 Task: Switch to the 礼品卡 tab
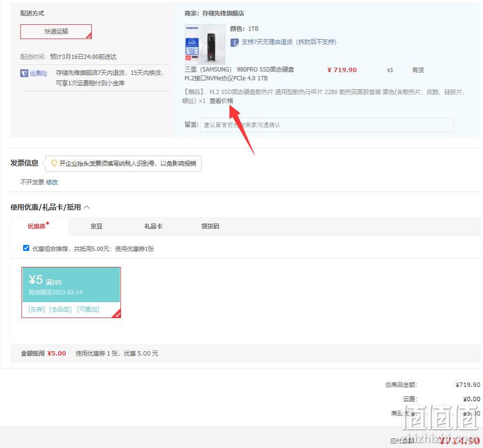pyautogui.click(x=153, y=226)
